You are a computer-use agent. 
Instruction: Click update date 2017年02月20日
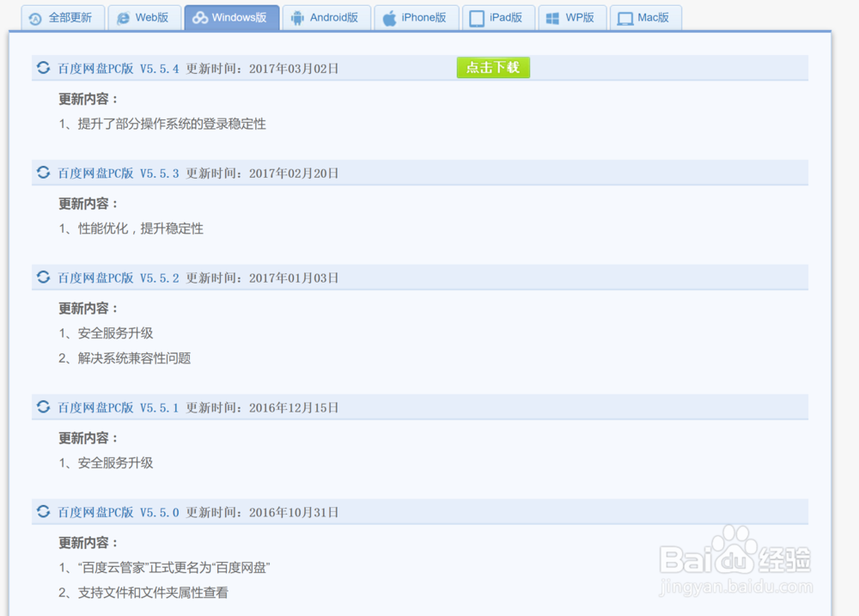point(294,174)
